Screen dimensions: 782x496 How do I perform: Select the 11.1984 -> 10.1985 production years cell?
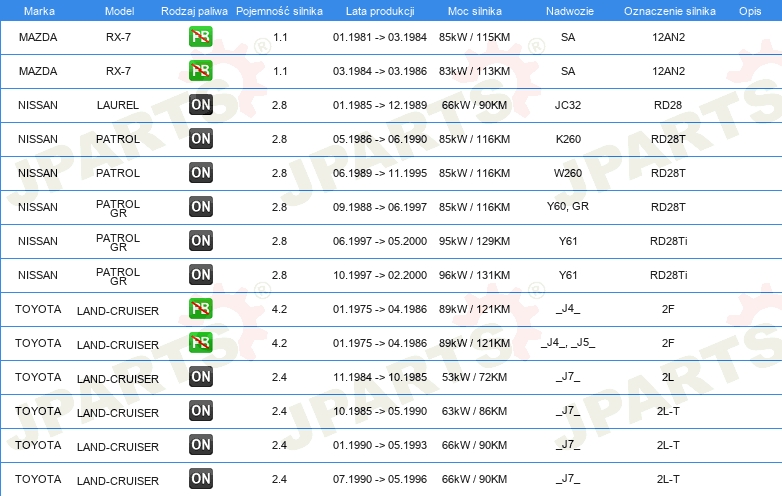[380, 377]
